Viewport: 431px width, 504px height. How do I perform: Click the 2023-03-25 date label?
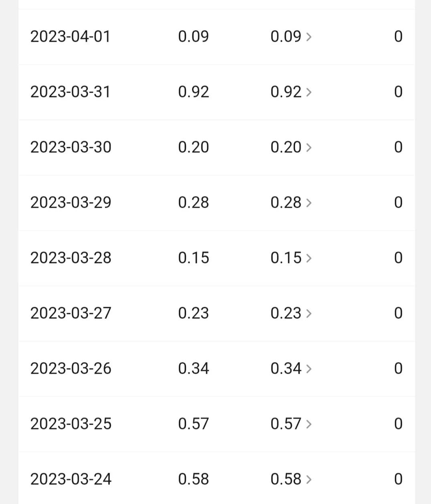click(x=71, y=424)
